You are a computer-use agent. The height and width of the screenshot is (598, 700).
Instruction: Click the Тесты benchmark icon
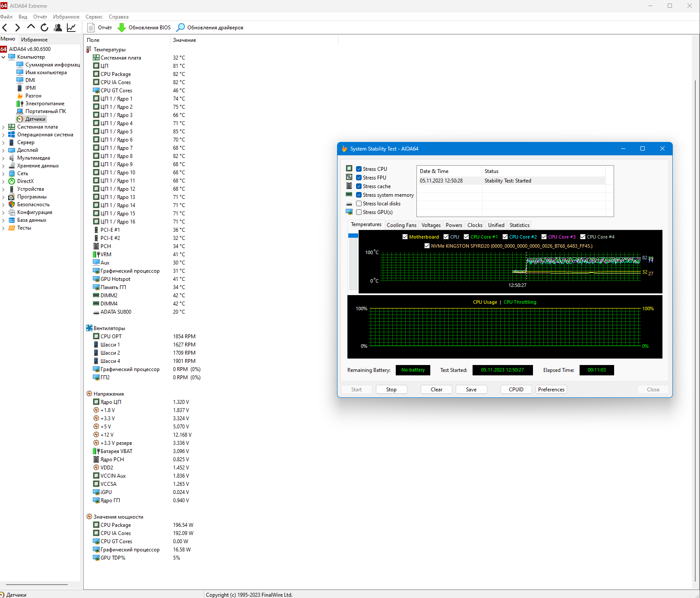pos(12,228)
